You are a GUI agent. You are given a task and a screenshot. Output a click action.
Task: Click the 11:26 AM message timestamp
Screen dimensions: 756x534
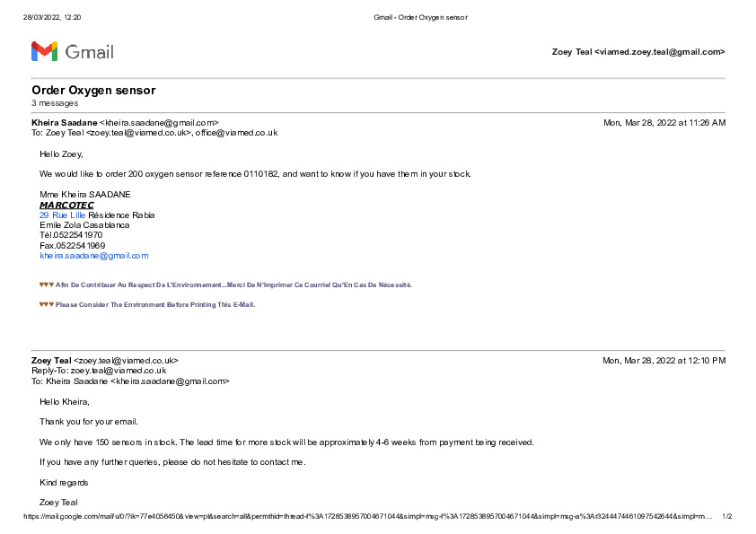point(664,122)
